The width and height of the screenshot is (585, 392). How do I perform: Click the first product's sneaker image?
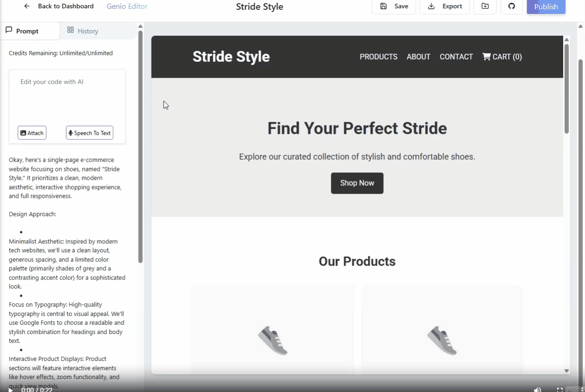point(273,340)
